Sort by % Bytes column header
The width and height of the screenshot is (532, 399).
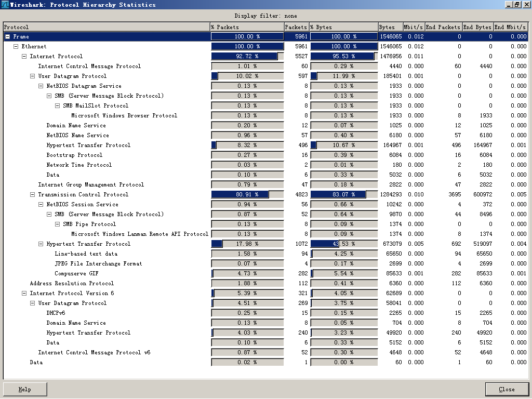[343, 27]
